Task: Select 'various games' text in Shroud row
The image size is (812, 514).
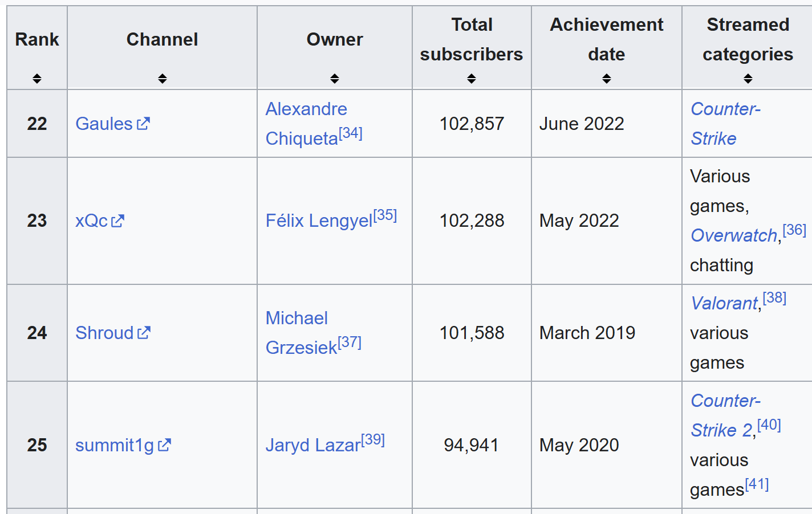Action: [x=719, y=348]
